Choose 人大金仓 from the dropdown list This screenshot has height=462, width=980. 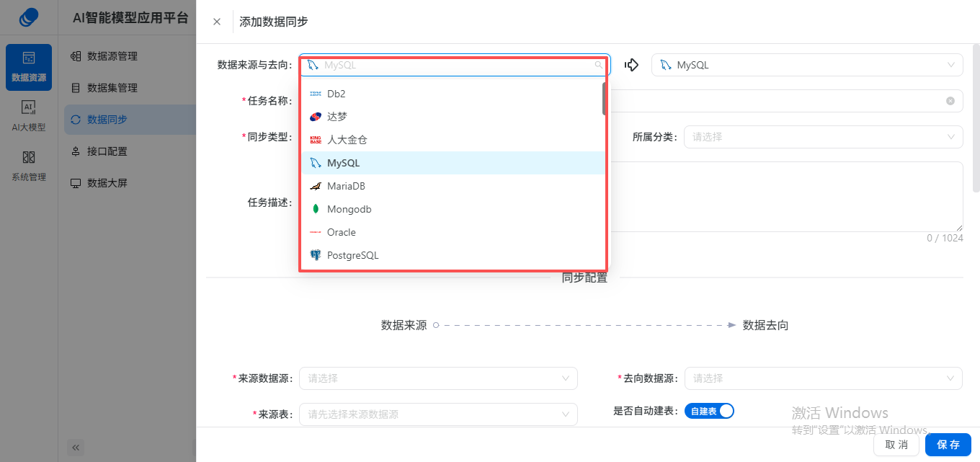point(453,140)
